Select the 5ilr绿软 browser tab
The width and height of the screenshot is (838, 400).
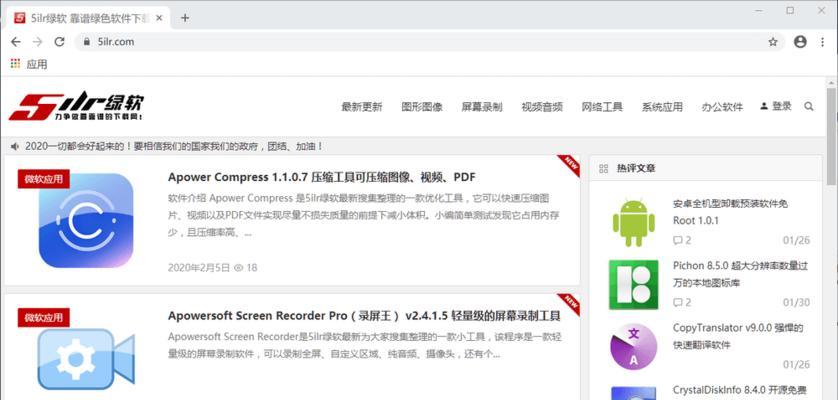[x=87, y=18]
